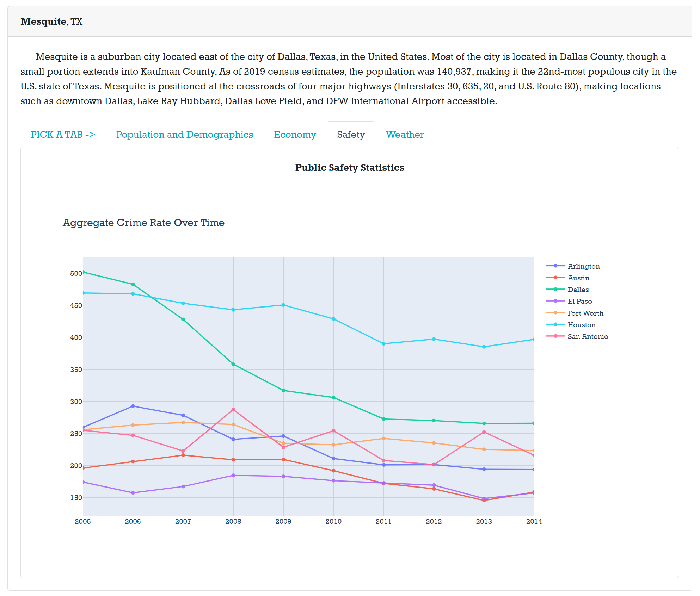Click Dallas 2005 peak data point

point(83,272)
